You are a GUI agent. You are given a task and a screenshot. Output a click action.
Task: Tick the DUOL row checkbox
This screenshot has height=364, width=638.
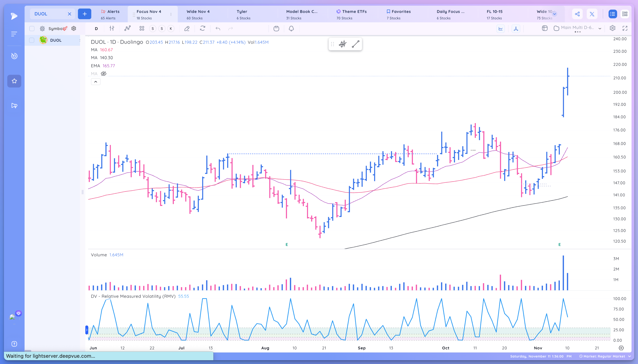tap(32, 40)
